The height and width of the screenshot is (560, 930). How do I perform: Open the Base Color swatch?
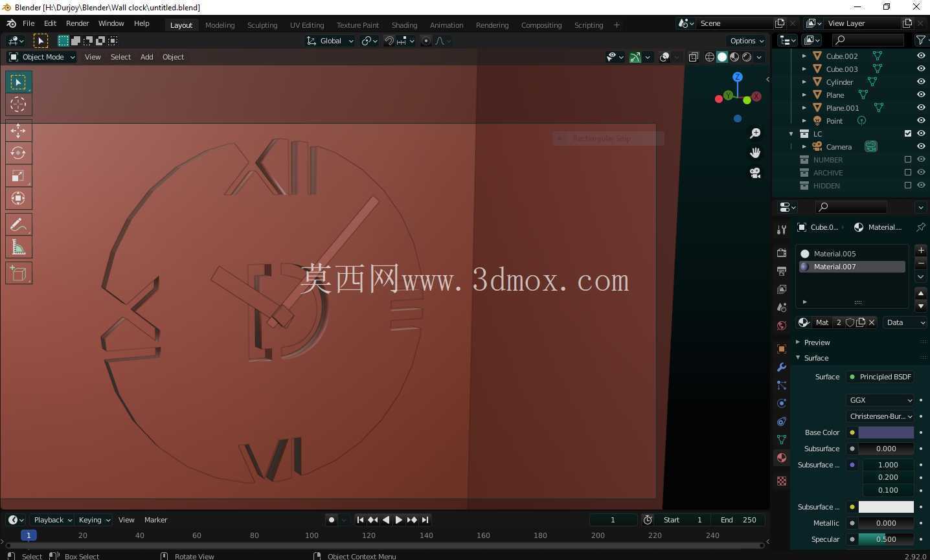(886, 432)
